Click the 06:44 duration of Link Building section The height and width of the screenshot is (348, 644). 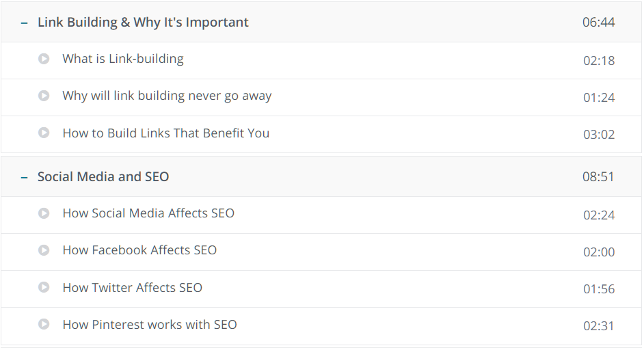(598, 22)
